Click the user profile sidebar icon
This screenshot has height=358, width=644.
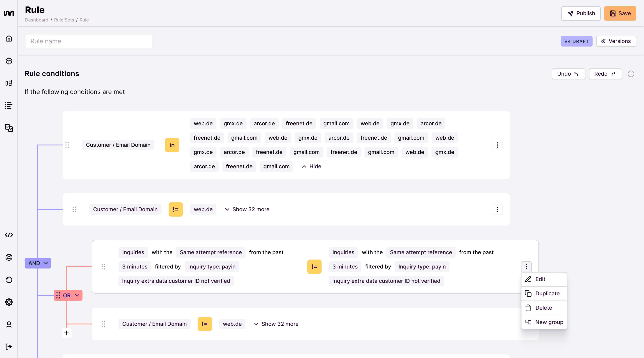9,324
